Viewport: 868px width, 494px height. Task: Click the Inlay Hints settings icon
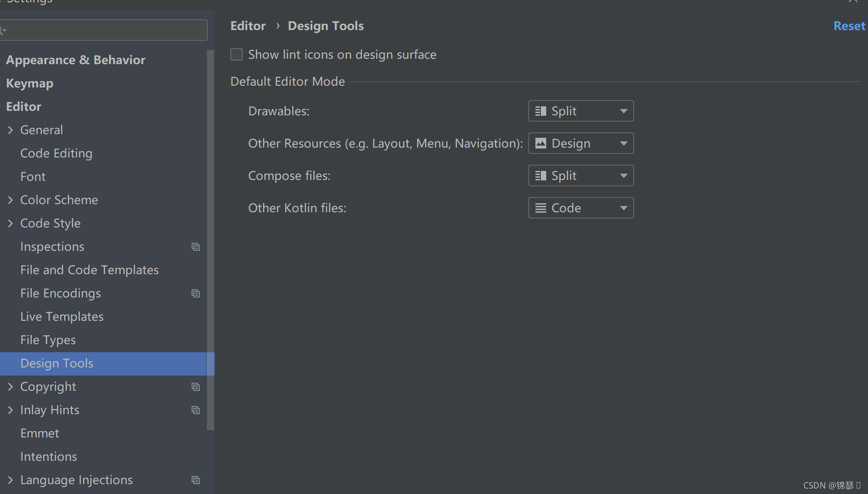pos(196,410)
